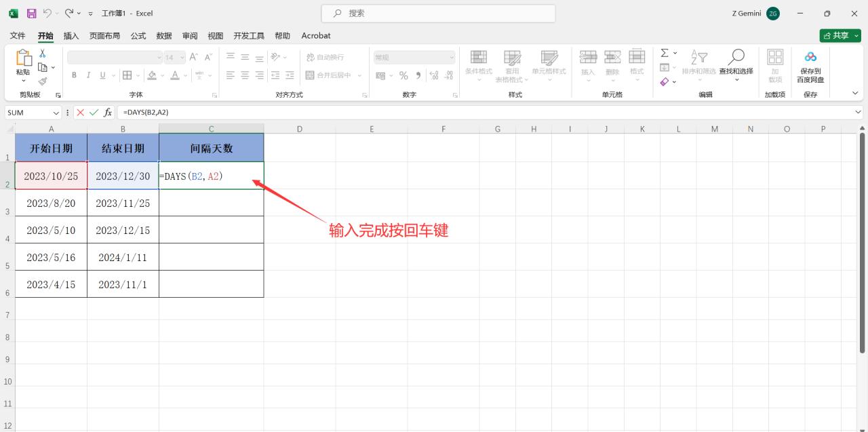The height and width of the screenshot is (432, 868).
Task: Switch to the 页面布局 tab
Action: pos(104,35)
